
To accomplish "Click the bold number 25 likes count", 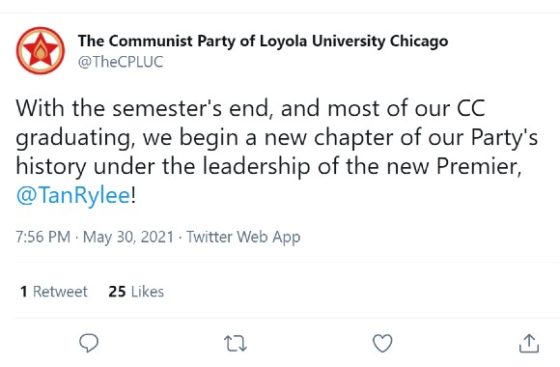I will point(117,292).
